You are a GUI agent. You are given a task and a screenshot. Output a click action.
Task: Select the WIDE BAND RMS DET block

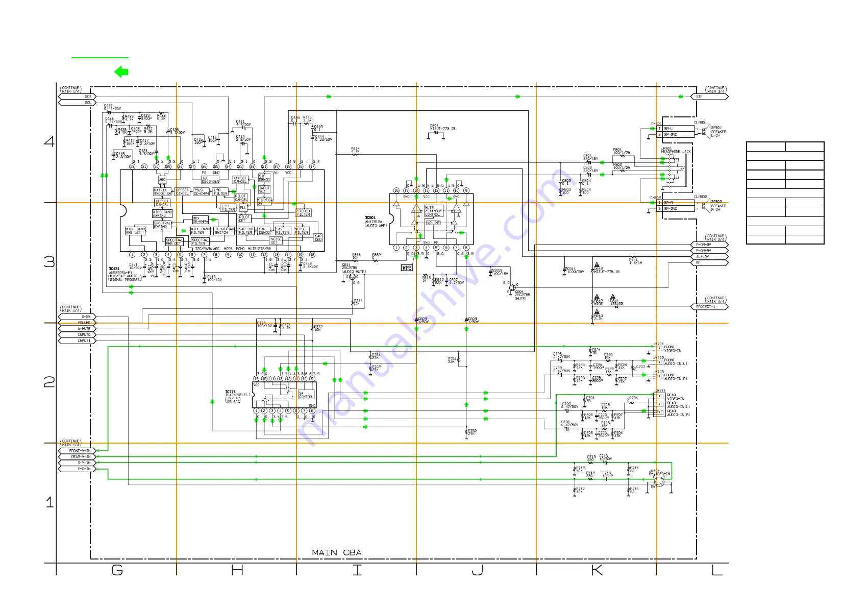[x=135, y=231]
